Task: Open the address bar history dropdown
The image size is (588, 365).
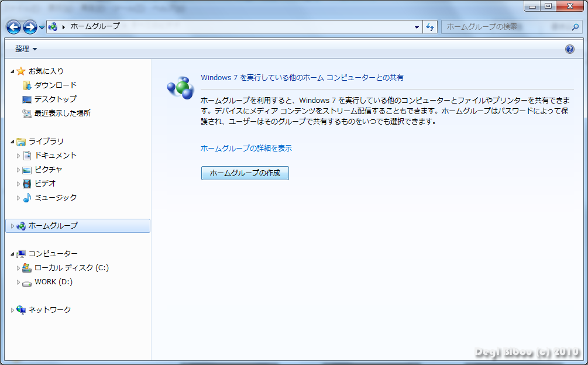Action: coord(417,27)
